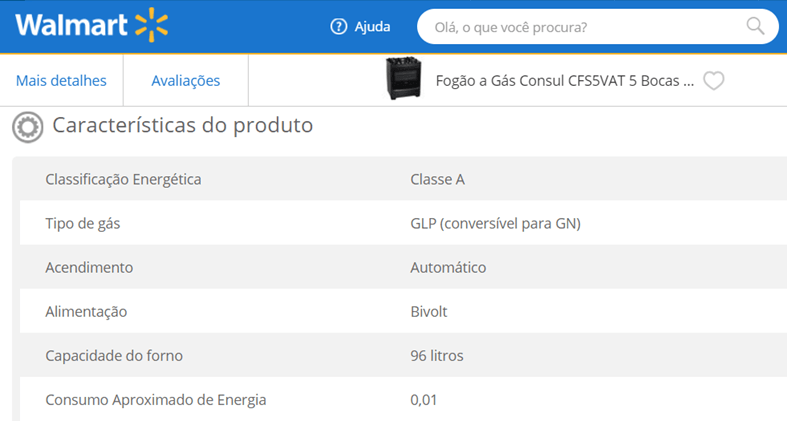Click the Walmart yellow spark icon
This screenshot has width=787, height=421.
152,25
